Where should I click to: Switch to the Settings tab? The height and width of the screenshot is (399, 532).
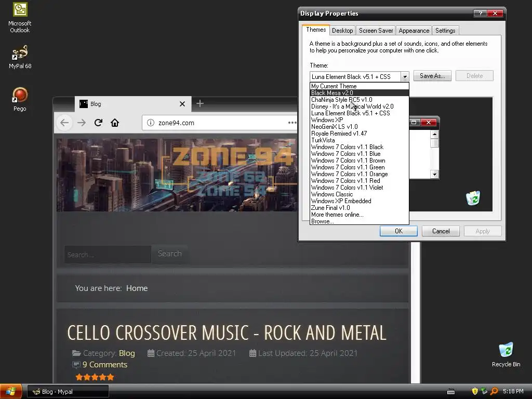click(x=445, y=31)
